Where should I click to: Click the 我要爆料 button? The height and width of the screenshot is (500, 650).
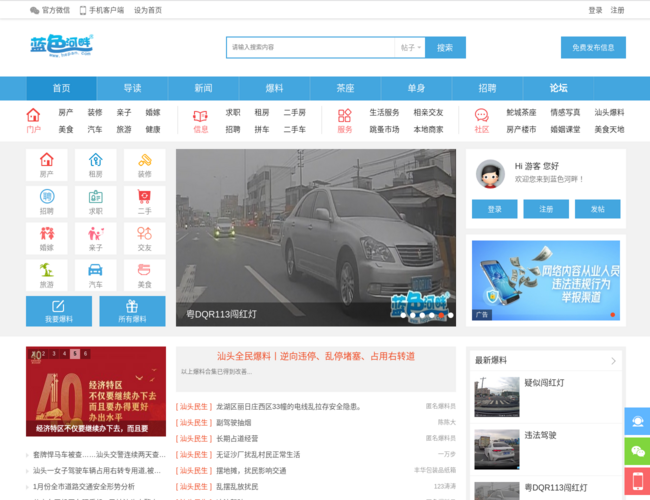point(59,311)
